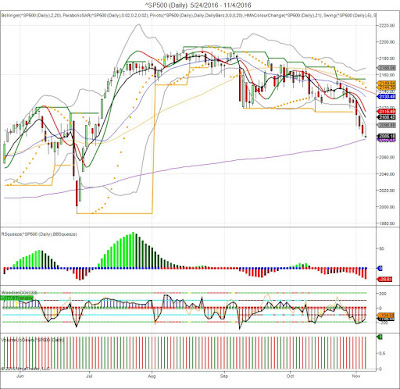Click the 0.5 label on volume axis
This screenshot has width=400, height=389.
[x=381, y=353]
